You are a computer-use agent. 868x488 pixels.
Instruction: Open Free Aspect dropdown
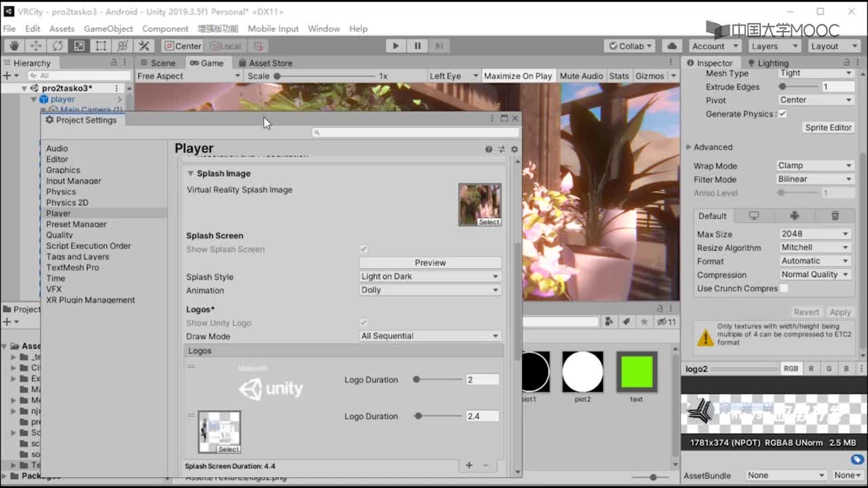(189, 76)
